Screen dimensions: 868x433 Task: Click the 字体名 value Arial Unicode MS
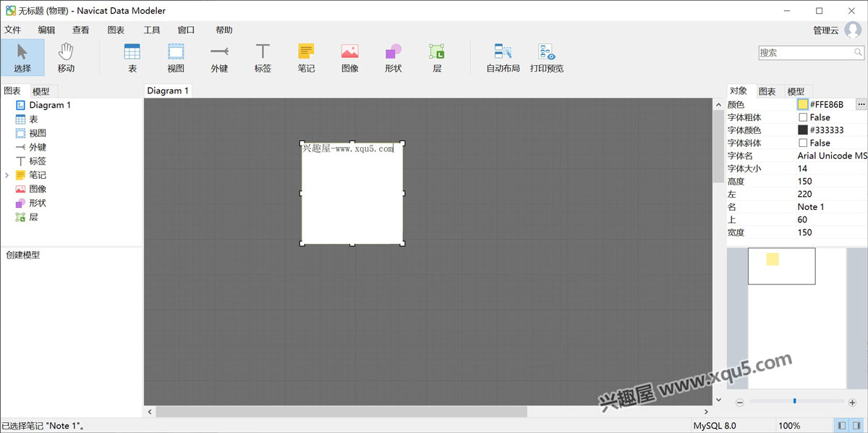point(832,156)
